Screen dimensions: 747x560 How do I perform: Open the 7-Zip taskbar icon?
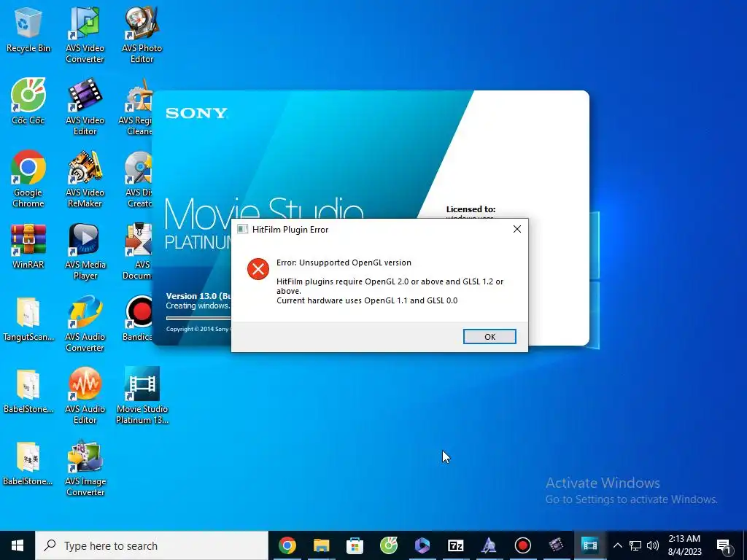(x=455, y=545)
